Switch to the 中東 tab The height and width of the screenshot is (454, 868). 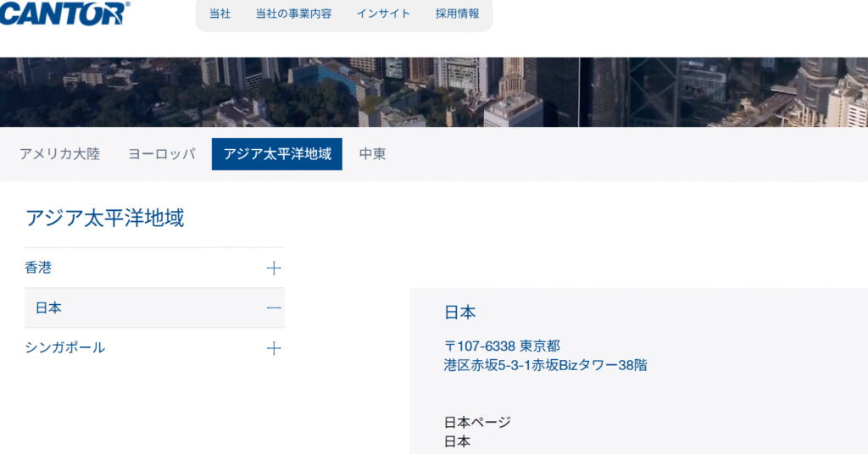[373, 153]
